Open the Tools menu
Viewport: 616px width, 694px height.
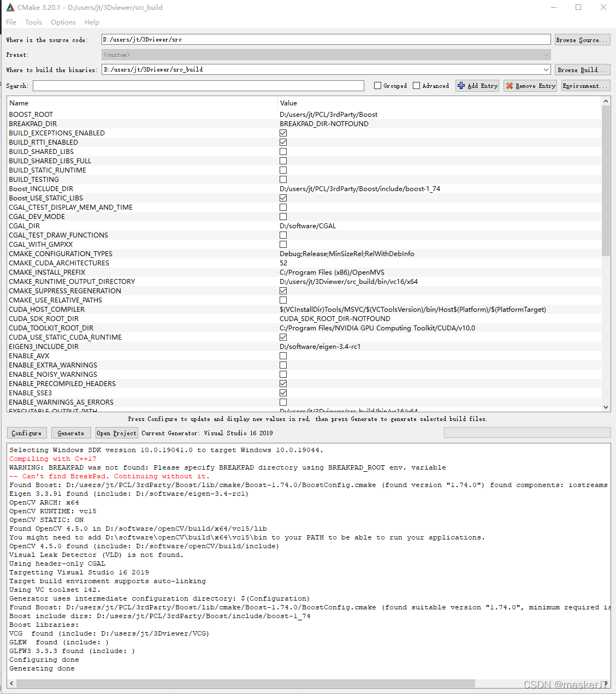coord(33,22)
